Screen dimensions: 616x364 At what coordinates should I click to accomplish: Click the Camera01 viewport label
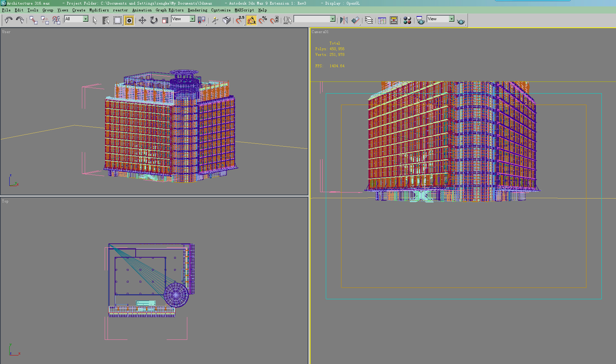coord(320,32)
